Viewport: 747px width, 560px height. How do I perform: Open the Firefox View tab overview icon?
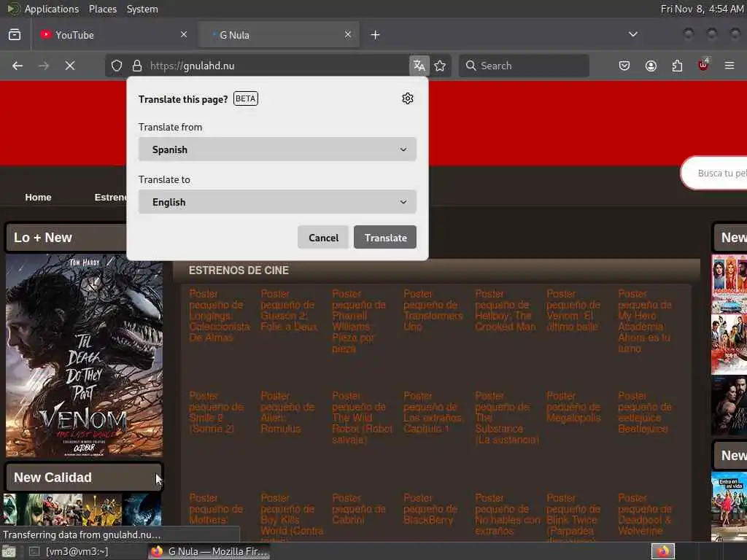click(15, 35)
